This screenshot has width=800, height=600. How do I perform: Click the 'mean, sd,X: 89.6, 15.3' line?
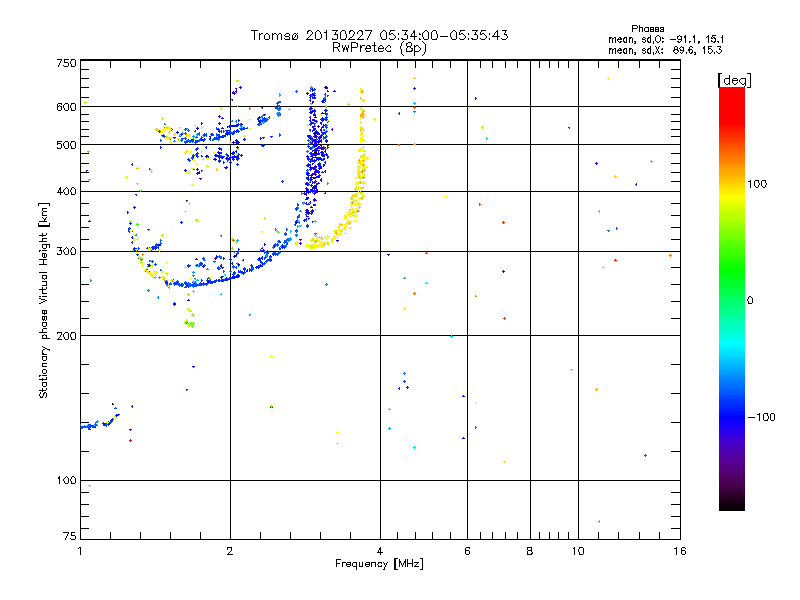[x=665, y=50]
